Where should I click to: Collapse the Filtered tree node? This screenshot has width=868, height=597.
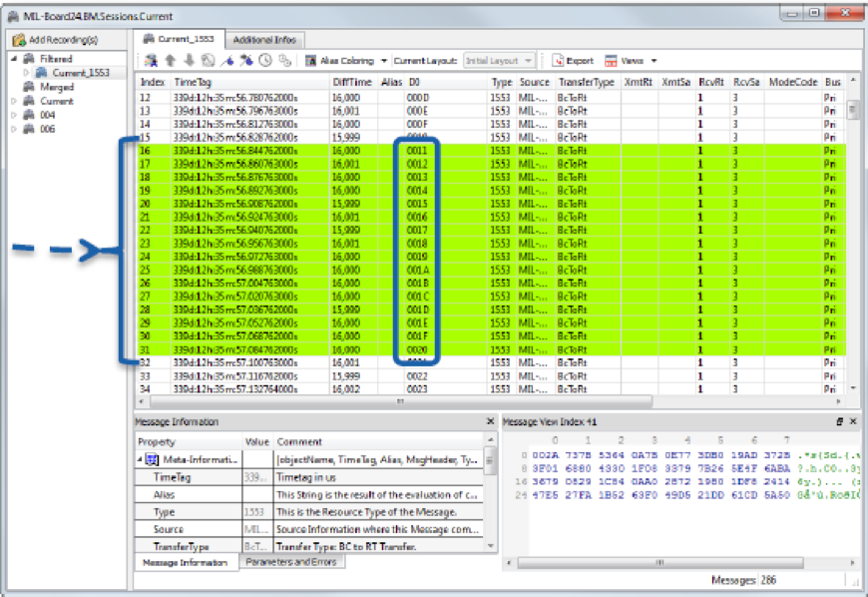click(x=14, y=59)
